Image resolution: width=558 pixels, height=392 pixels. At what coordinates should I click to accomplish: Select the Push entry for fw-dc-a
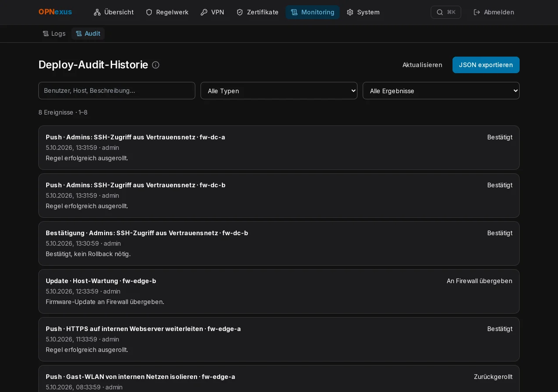coord(279,148)
